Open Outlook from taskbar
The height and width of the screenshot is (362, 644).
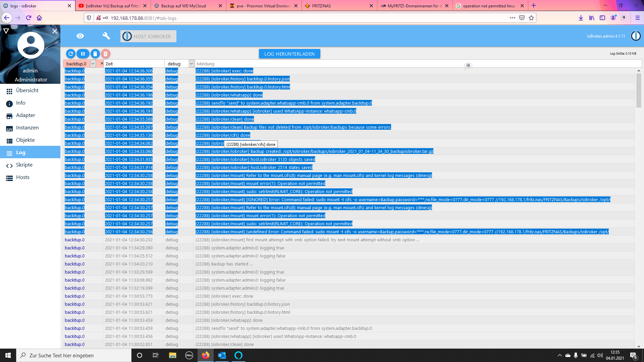pyautogui.click(x=222, y=355)
